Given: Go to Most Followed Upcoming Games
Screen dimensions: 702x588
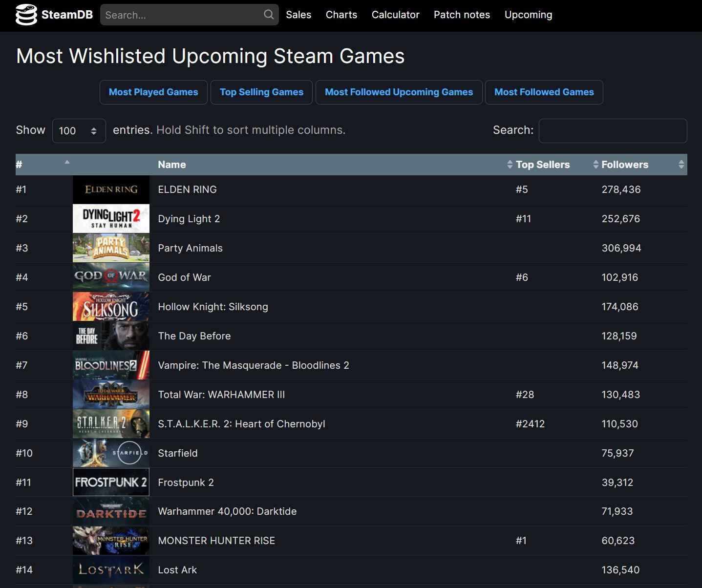Looking at the screenshot, I should point(399,92).
